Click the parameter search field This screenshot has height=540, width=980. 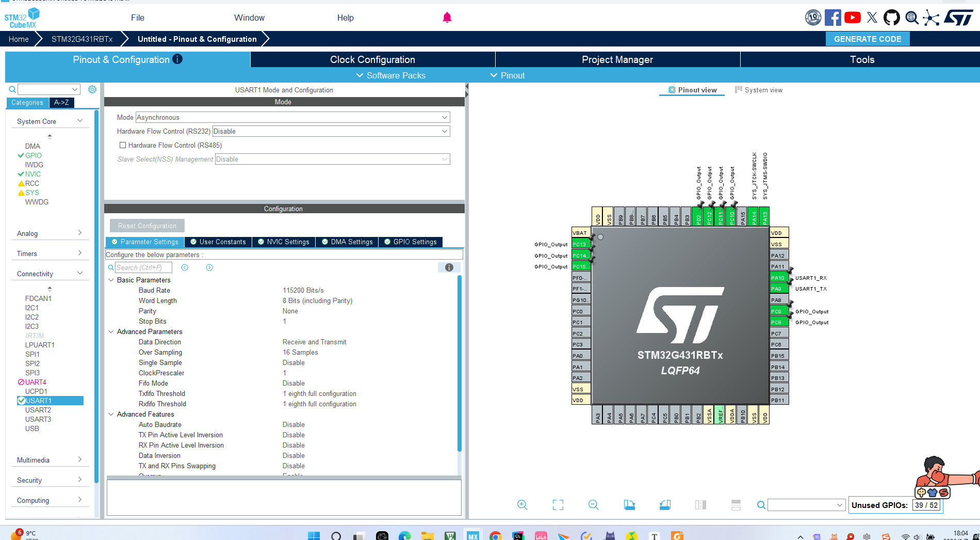[x=143, y=267]
